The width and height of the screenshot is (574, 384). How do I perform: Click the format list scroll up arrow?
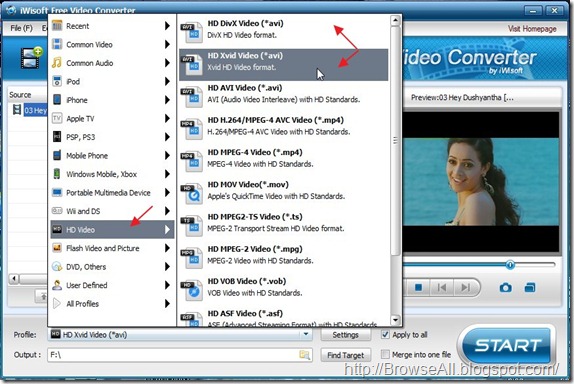click(x=395, y=20)
